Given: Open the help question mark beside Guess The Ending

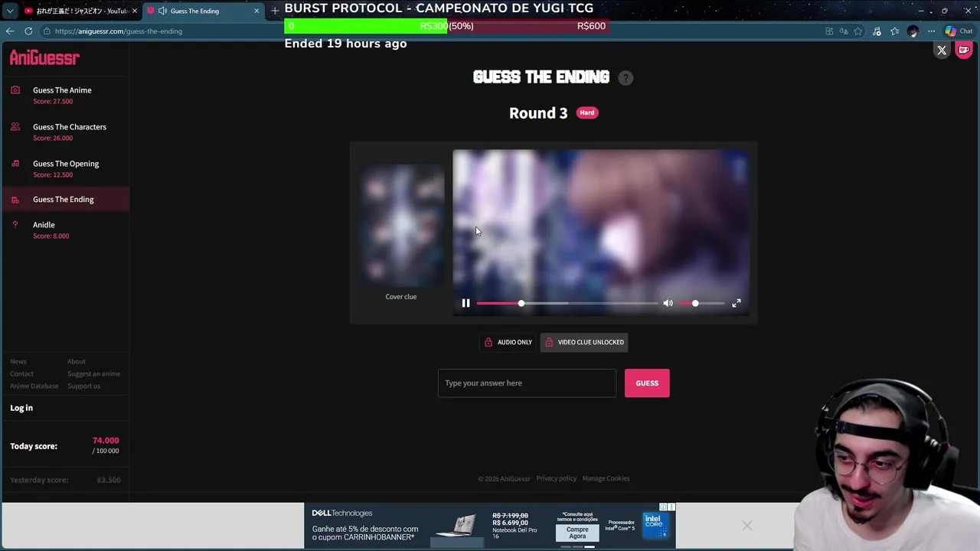Looking at the screenshot, I should coord(626,78).
